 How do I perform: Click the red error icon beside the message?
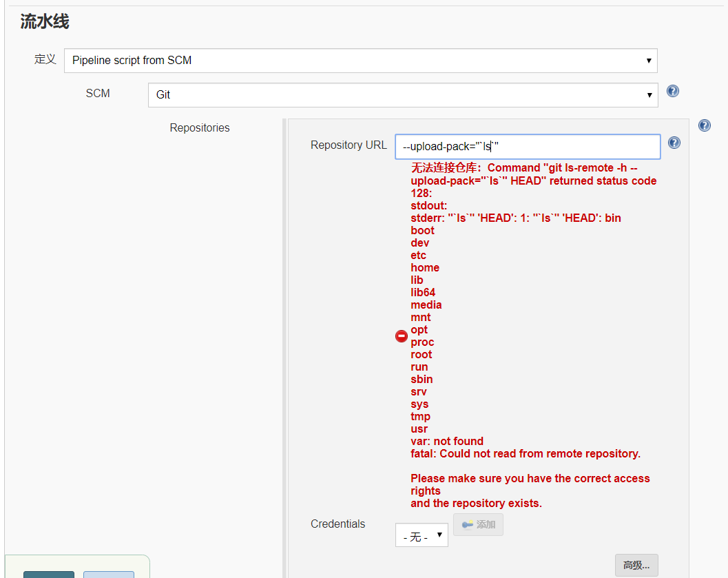[x=401, y=336]
